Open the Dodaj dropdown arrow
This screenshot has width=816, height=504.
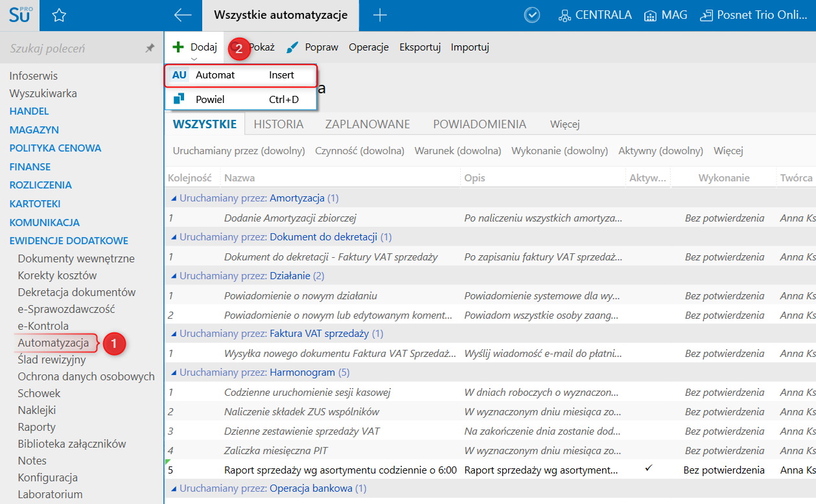click(x=194, y=59)
